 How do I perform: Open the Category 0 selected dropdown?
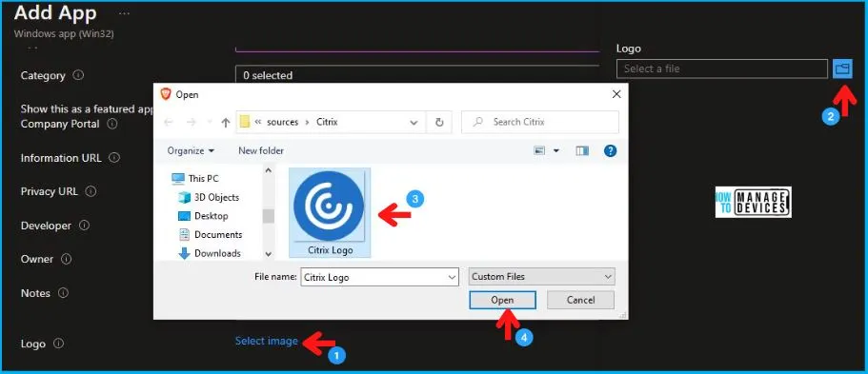(417, 75)
